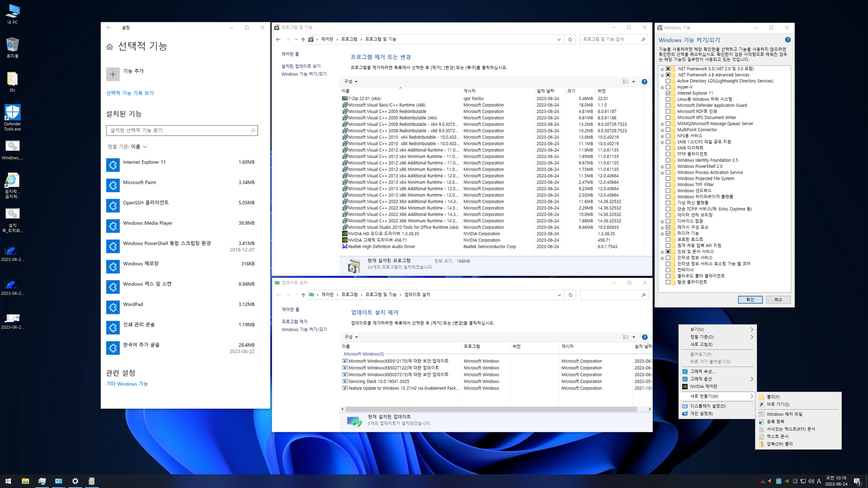
Task: Expand the 인터넷 정보 서비스 node
Action: (x=662, y=258)
